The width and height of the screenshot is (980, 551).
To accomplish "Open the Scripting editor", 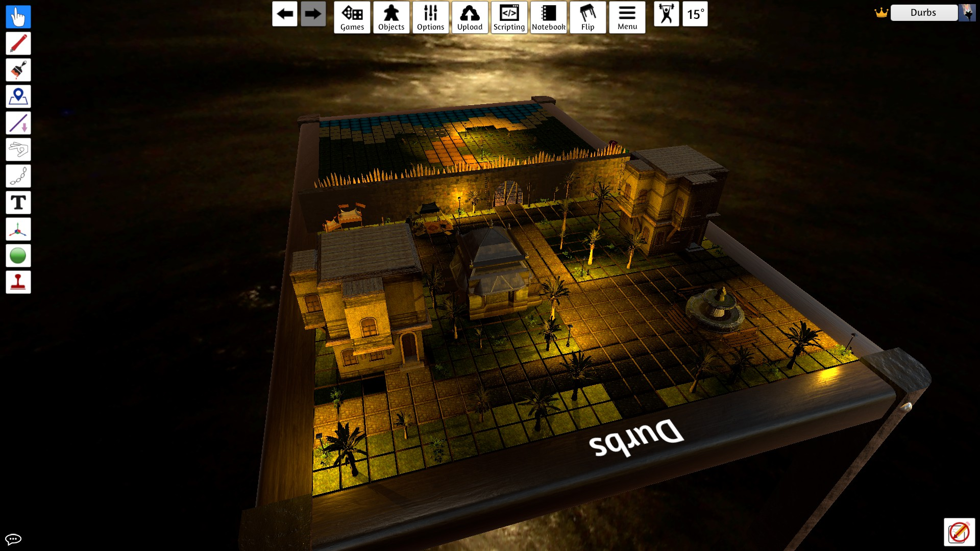I will [x=509, y=17].
